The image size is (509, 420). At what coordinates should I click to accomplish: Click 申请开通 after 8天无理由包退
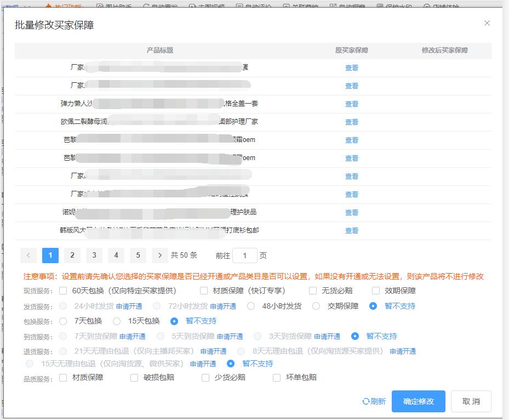click(403, 351)
